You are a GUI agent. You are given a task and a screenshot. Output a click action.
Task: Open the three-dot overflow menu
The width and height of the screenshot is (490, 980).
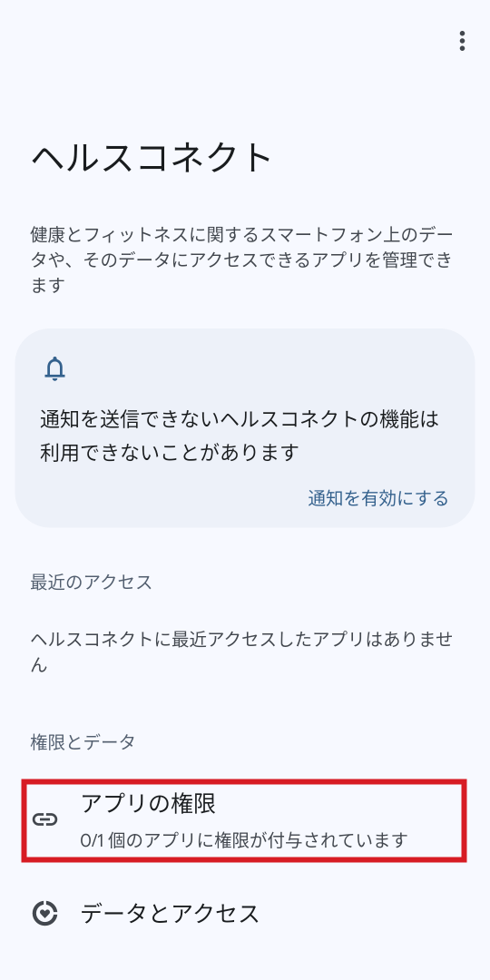click(462, 41)
